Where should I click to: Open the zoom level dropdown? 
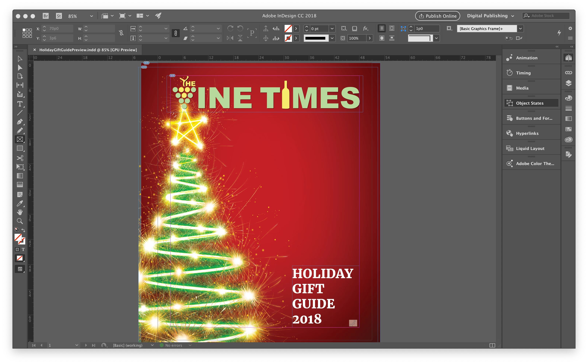pyautogui.click(x=92, y=16)
